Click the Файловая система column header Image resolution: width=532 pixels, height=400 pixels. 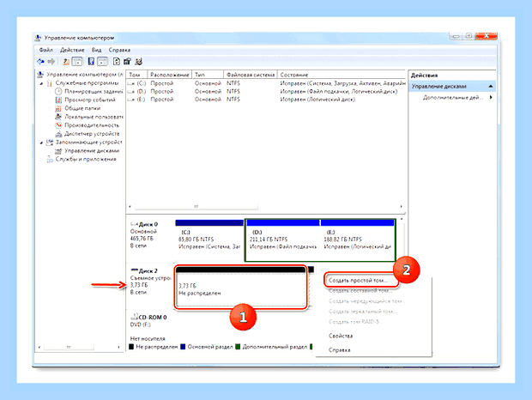coord(251,75)
